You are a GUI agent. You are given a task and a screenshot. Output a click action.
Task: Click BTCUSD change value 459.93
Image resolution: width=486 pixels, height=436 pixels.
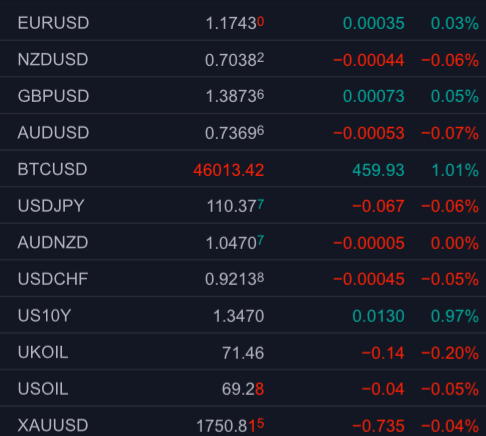(x=378, y=170)
